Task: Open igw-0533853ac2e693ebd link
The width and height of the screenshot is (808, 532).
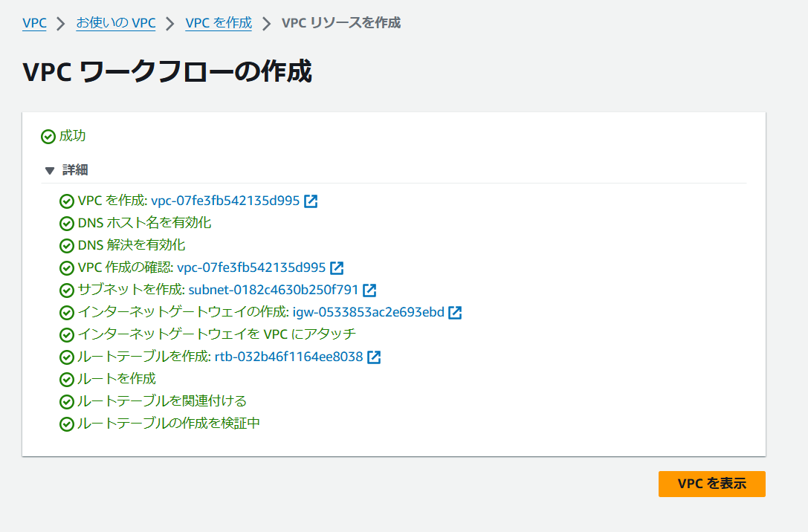Action: tap(369, 312)
